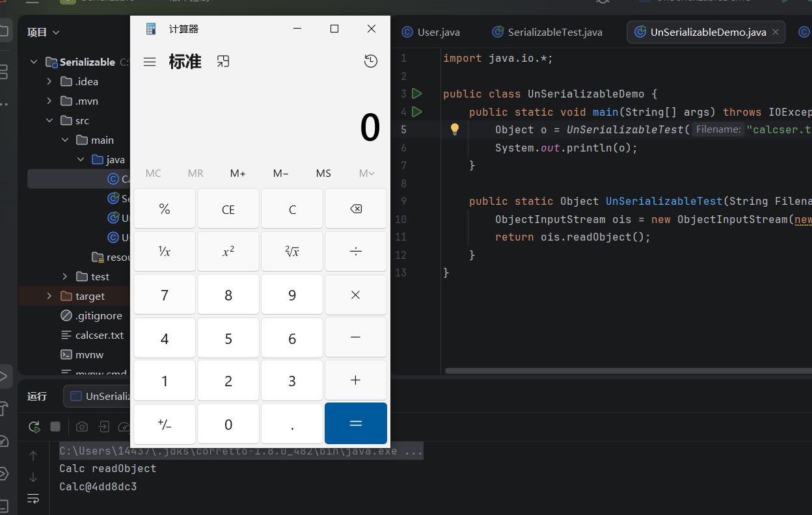
Task: Click the reciprocal 1/x key
Action: tap(165, 252)
